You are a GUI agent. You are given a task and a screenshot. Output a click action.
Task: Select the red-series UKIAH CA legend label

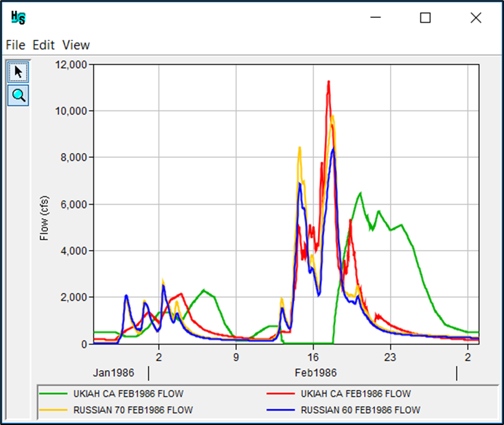(356, 394)
